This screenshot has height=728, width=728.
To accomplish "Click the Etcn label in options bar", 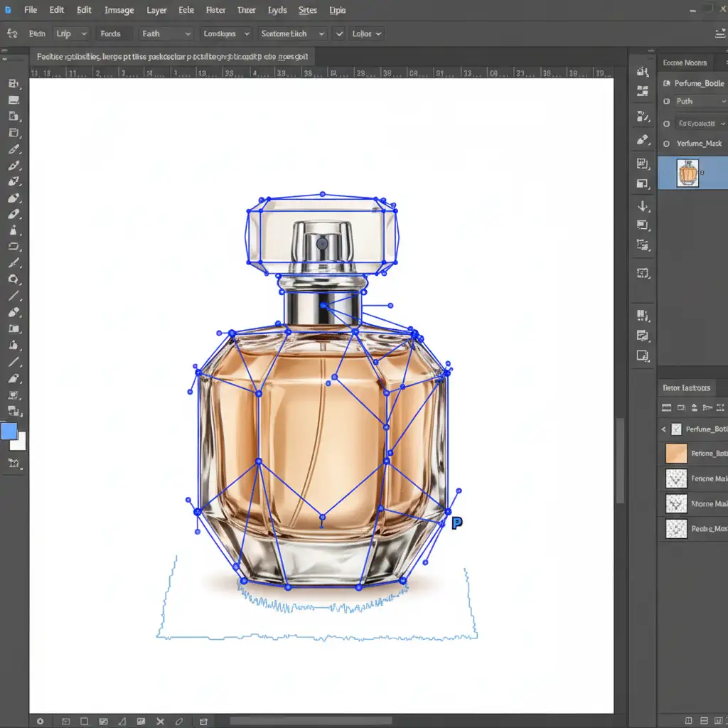I will (36, 33).
